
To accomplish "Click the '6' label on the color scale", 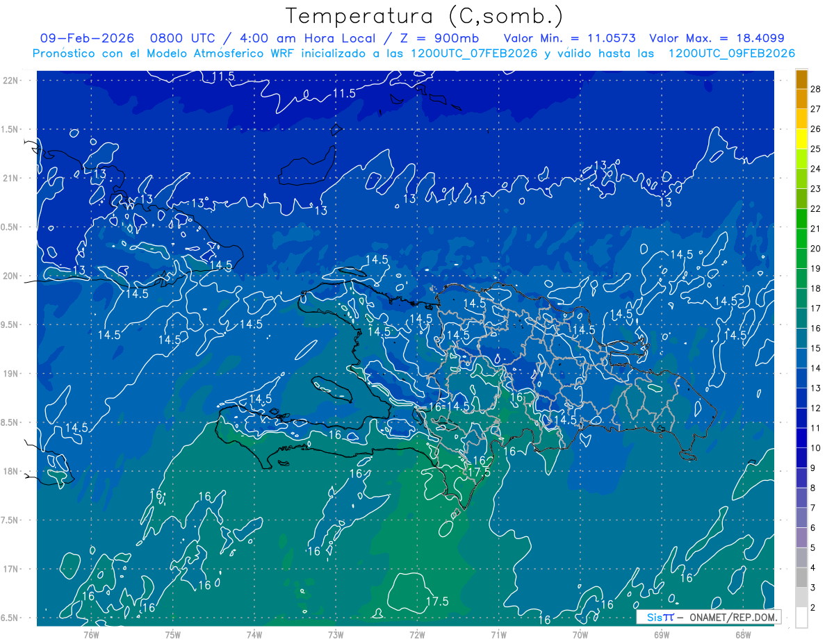I will (812, 528).
